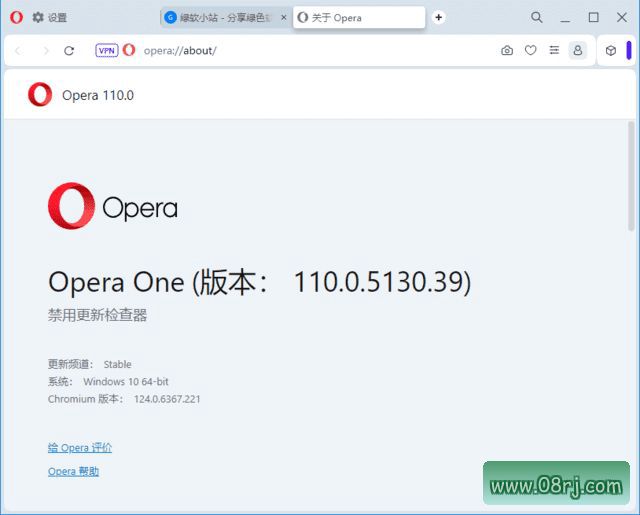Click the Opera 110.0 header logo
This screenshot has height=515, width=640.
pos(40,94)
